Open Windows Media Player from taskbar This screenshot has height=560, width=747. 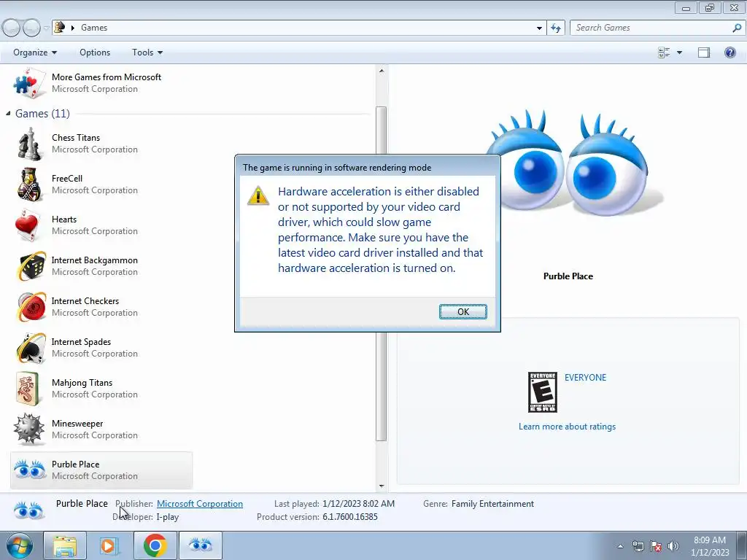click(109, 545)
